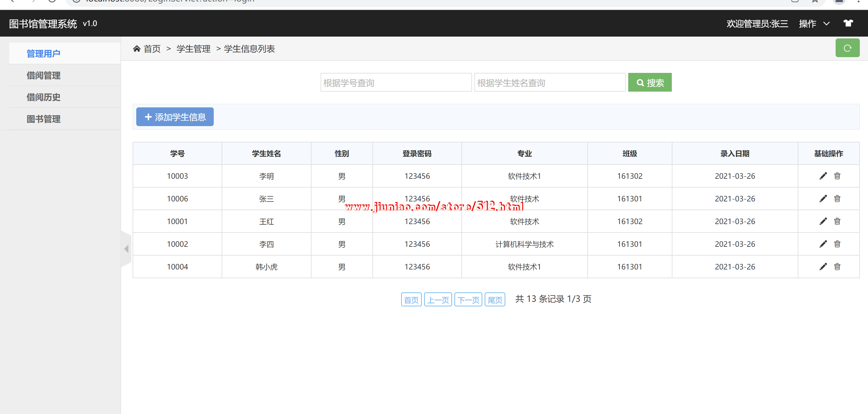
Task: Focus the 根据学号查询 input field
Action: [x=396, y=83]
